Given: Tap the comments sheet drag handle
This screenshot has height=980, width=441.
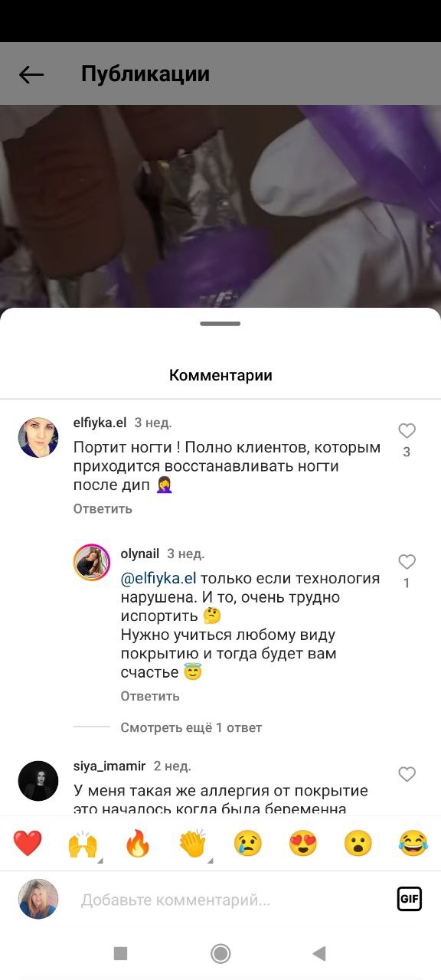Looking at the screenshot, I should tap(220, 324).
